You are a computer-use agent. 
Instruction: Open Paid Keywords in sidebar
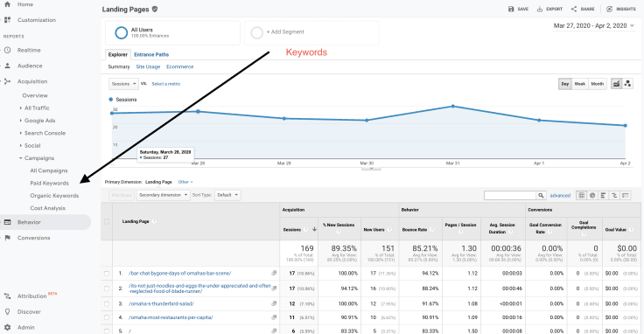[x=49, y=183]
